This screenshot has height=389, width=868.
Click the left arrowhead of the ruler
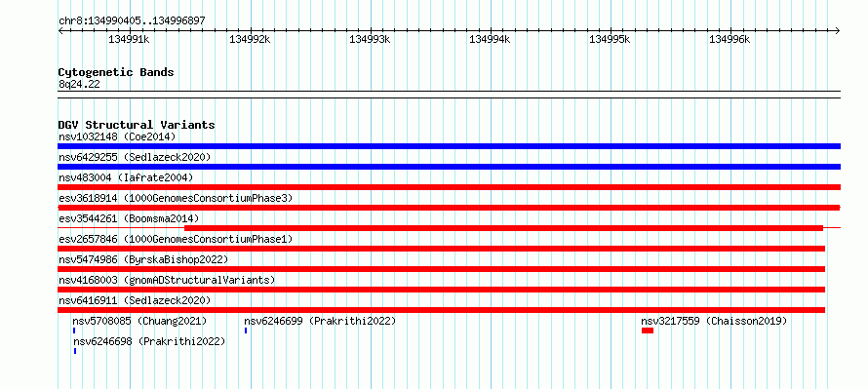pos(60,30)
